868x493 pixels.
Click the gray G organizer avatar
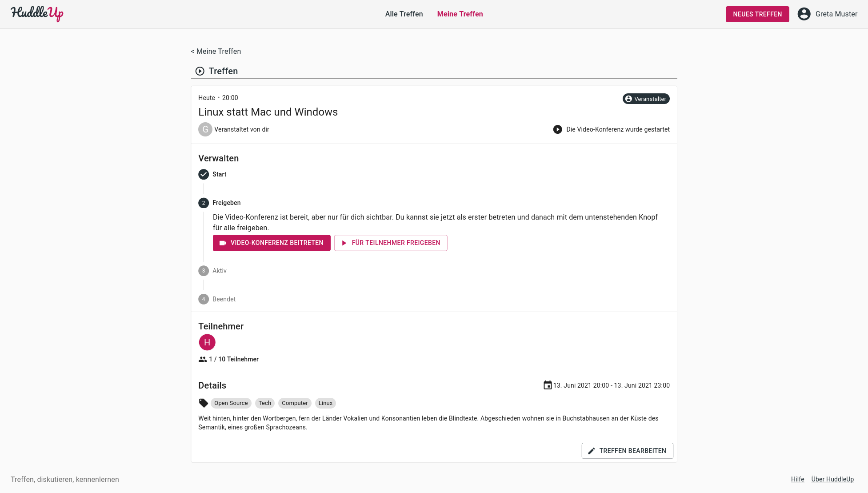click(205, 129)
